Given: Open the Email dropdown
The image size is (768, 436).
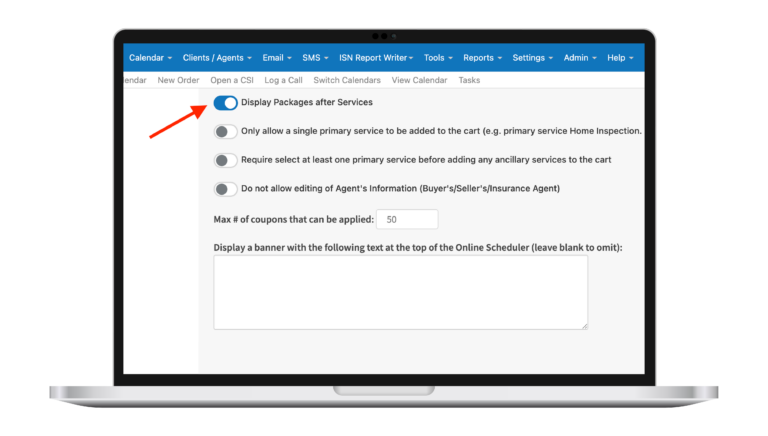Looking at the screenshot, I should [x=277, y=58].
